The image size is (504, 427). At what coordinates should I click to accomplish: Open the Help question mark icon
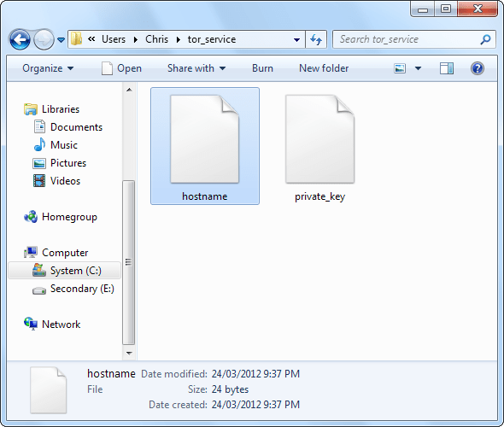[478, 68]
